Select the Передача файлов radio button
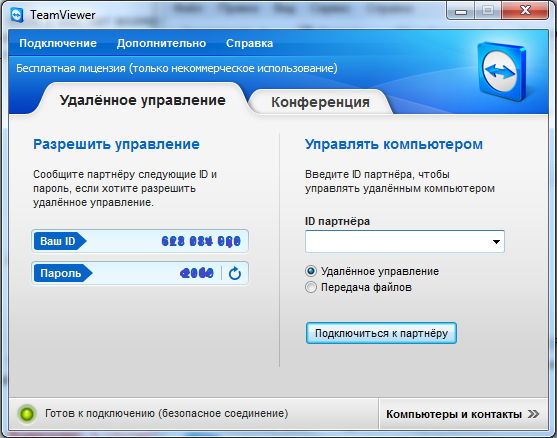This screenshot has width=557, height=438. pos(310,287)
